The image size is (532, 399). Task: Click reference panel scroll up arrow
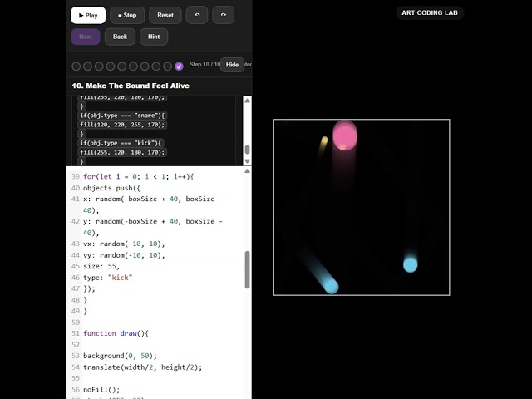pos(248,101)
